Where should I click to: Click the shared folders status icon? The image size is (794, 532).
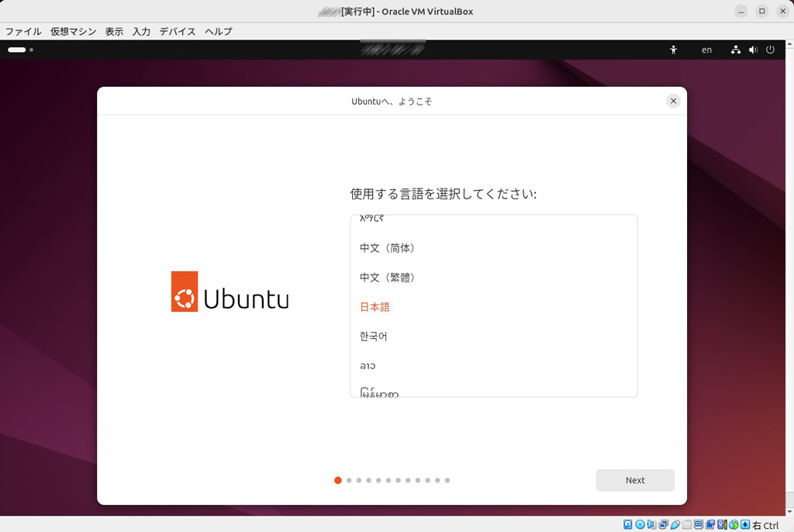(687, 524)
